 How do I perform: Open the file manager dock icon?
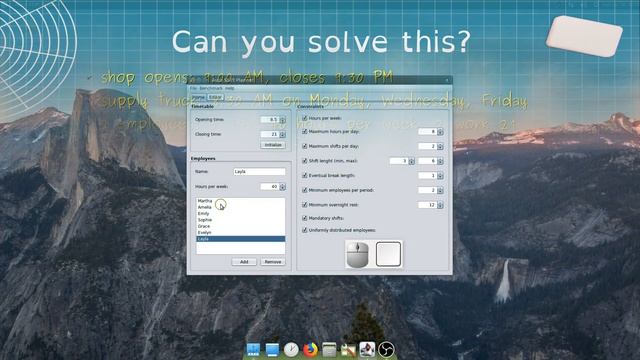[x=329, y=350]
